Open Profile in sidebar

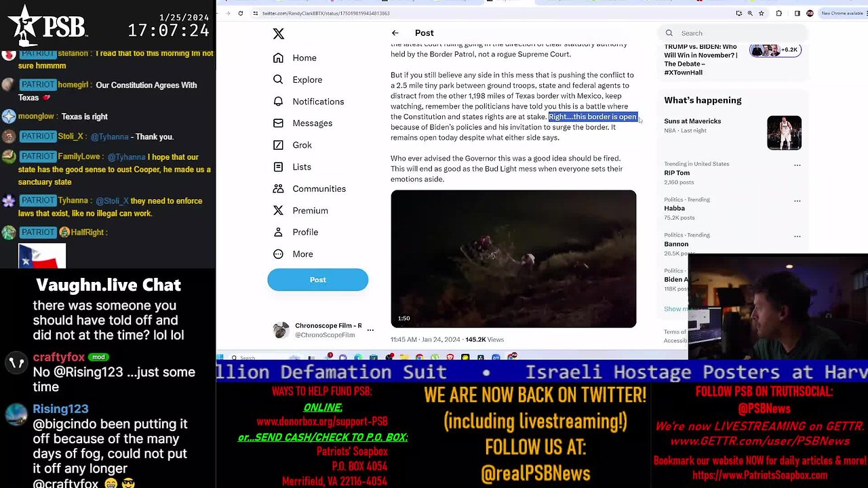[x=296, y=232]
